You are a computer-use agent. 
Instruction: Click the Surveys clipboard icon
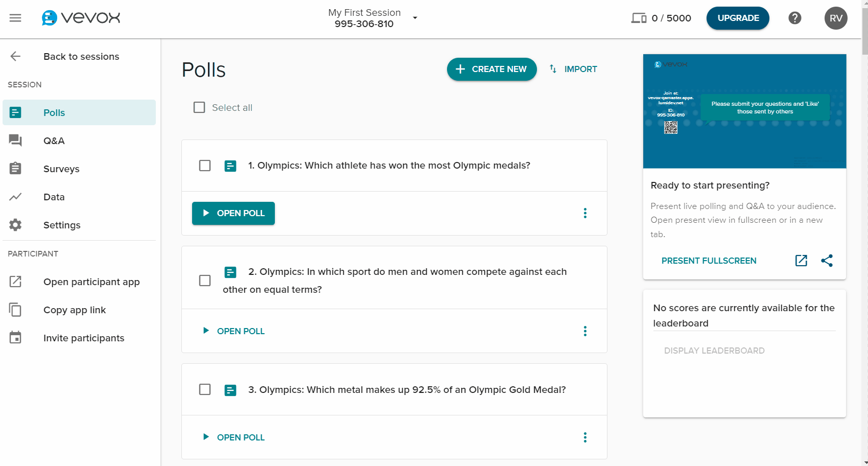(x=15, y=168)
